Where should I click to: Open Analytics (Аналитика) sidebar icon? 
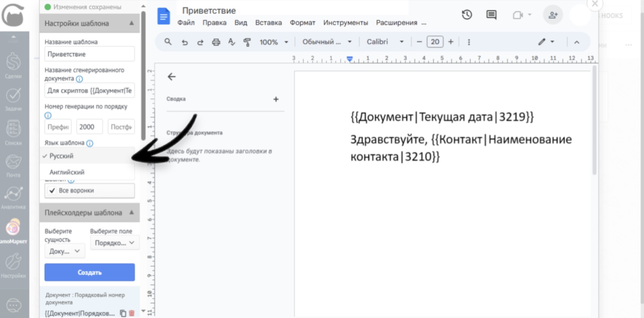(x=13, y=198)
